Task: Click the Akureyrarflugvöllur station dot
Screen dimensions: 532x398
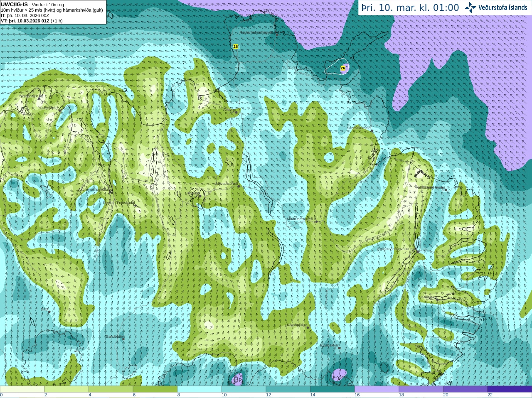Action: [x=111, y=192]
